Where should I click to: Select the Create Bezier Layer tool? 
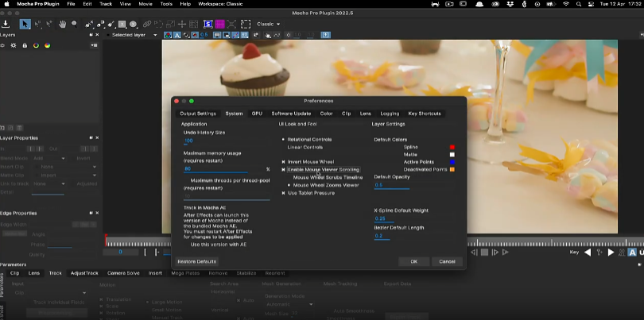[x=100, y=24]
